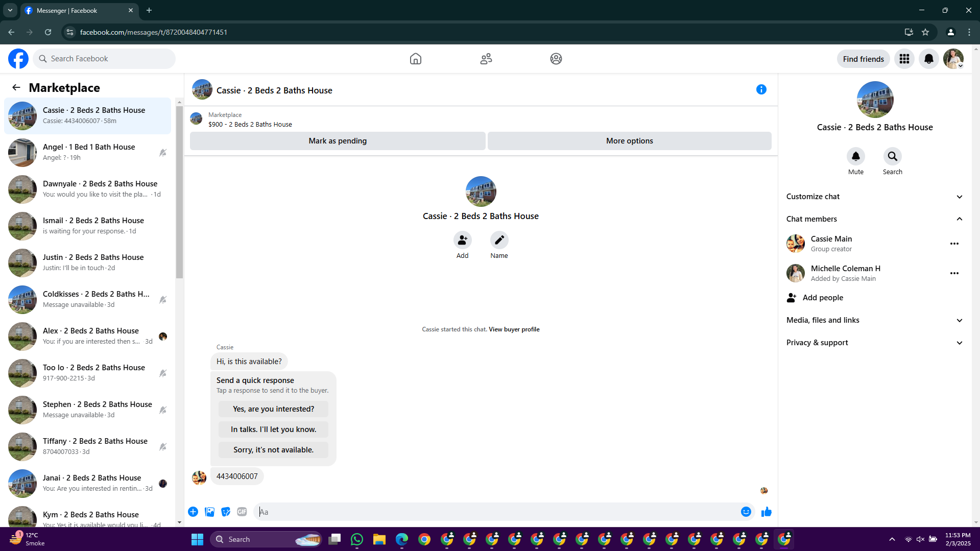
Task: Open View buyer profile link
Action: 514,329
